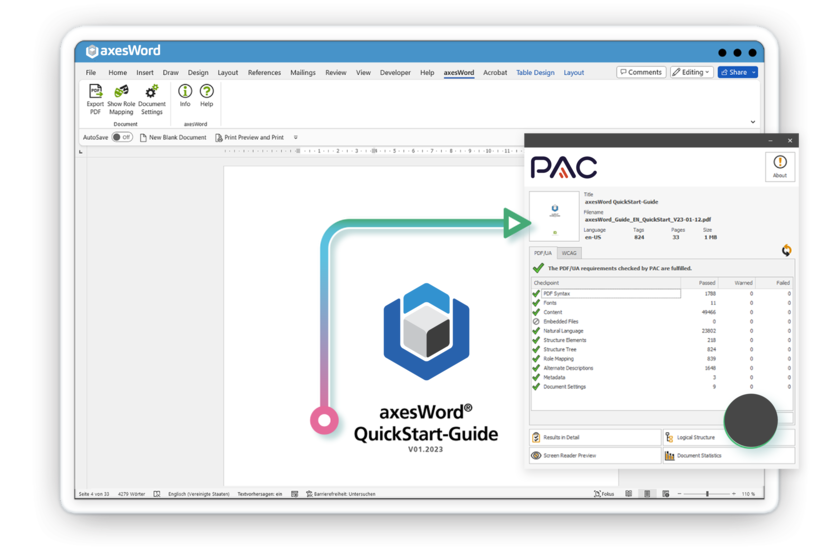Open the Acrobat ribbon tab
The height and width of the screenshot is (559, 840).
point(495,72)
